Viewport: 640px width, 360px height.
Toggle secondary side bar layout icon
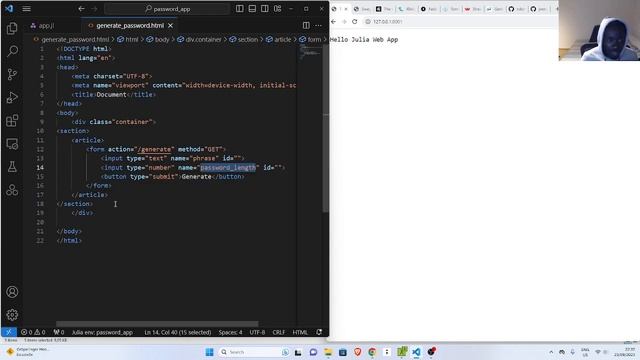click(265, 9)
